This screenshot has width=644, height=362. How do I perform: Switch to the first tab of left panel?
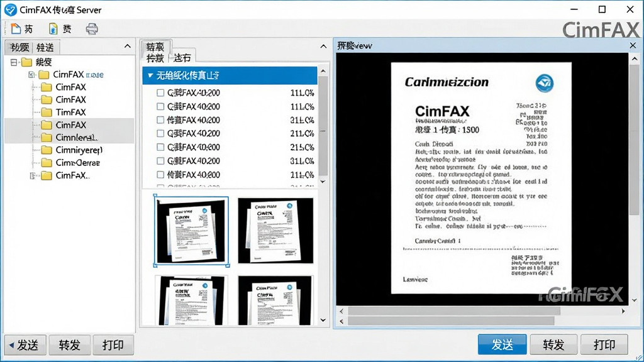[19, 48]
